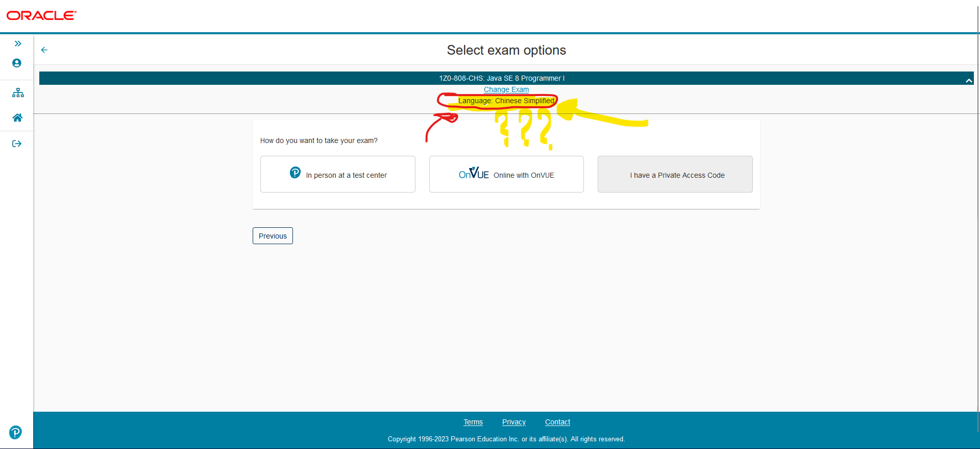Click the OnVUE logo in online option

[474, 174]
